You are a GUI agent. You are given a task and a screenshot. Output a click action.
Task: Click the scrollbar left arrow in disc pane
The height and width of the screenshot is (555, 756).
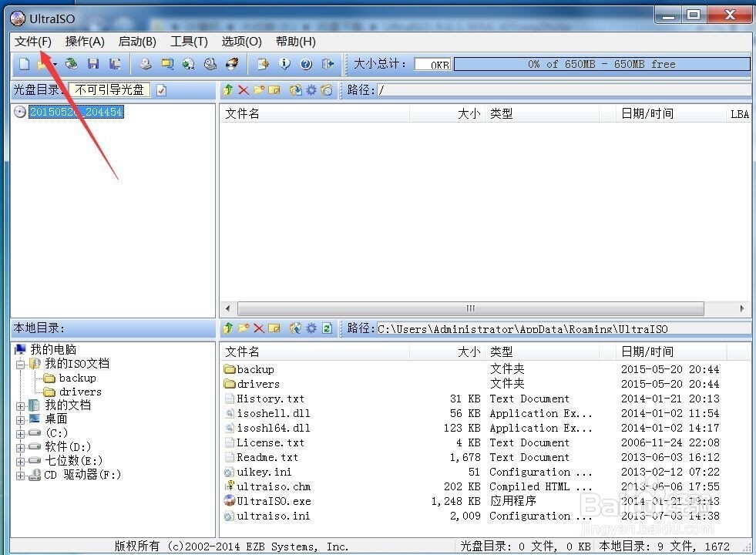(x=228, y=308)
